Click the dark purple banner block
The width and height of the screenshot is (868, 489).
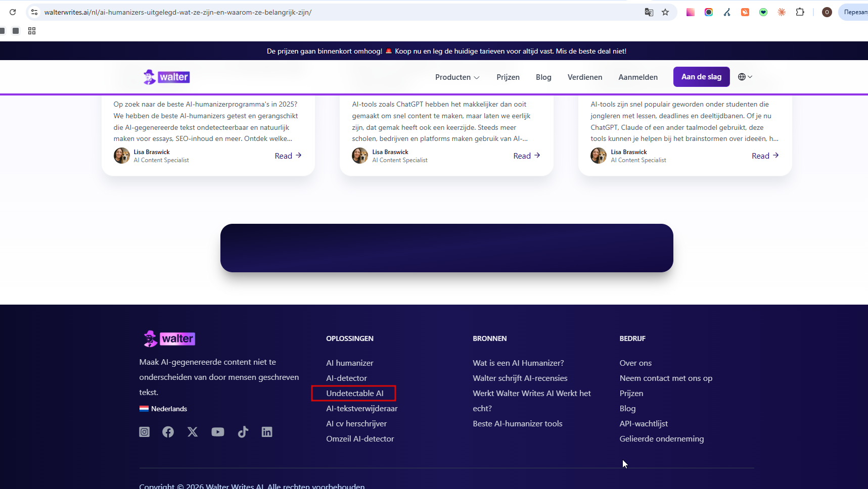447,248
